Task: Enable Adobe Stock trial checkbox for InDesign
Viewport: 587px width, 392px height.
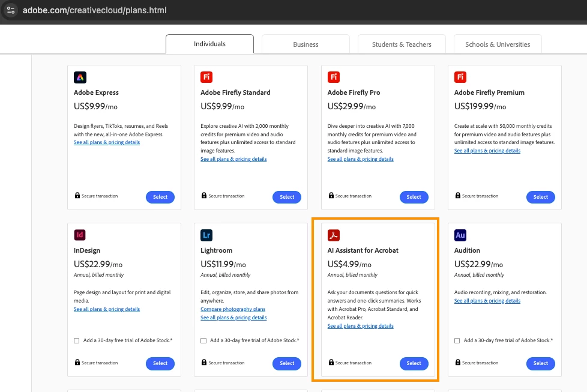Action: click(x=77, y=341)
